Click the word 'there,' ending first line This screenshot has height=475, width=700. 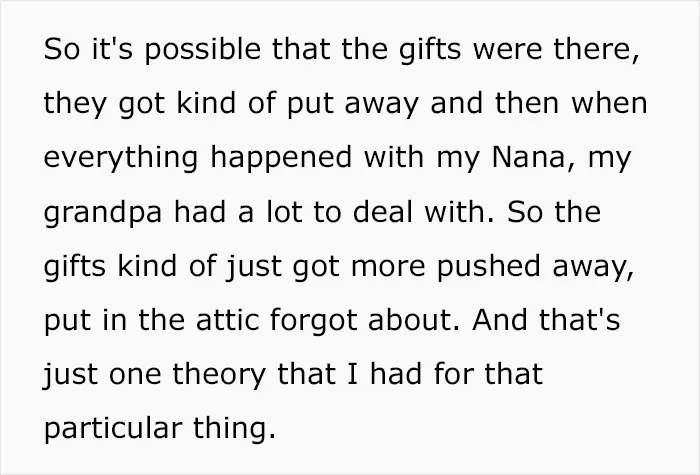click(x=597, y=49)
